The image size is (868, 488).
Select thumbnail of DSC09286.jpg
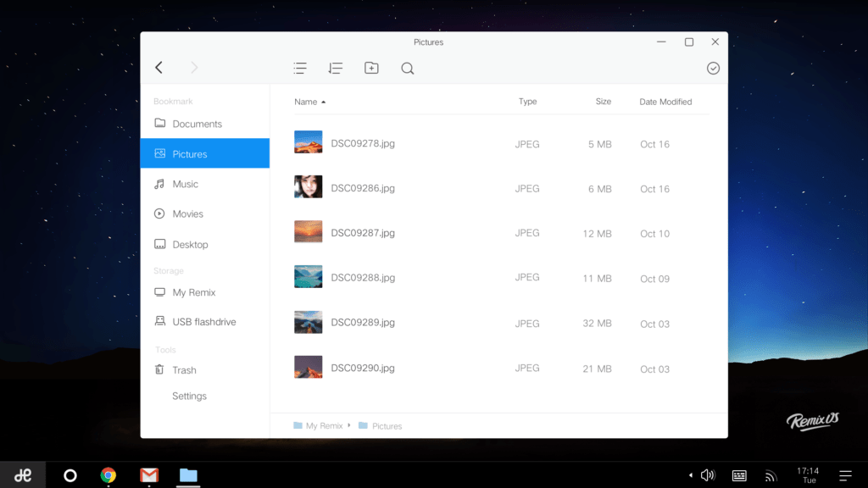[309, 187]
